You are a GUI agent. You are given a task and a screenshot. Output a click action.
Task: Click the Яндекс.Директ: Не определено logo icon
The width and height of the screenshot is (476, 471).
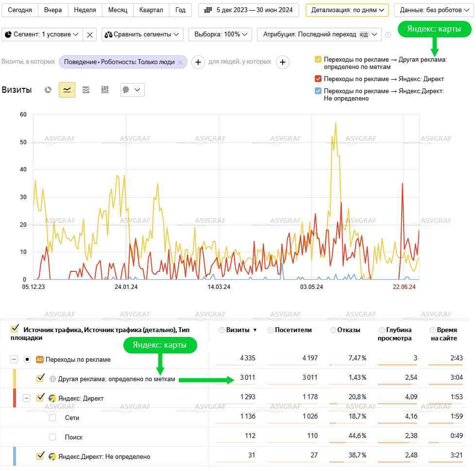pos(52,457)
